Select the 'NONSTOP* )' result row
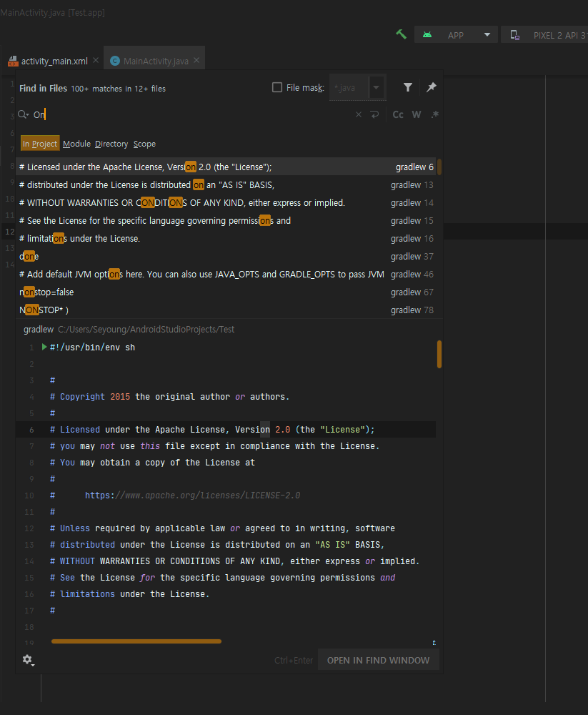 pyautogui.click(x=226, y=310)
